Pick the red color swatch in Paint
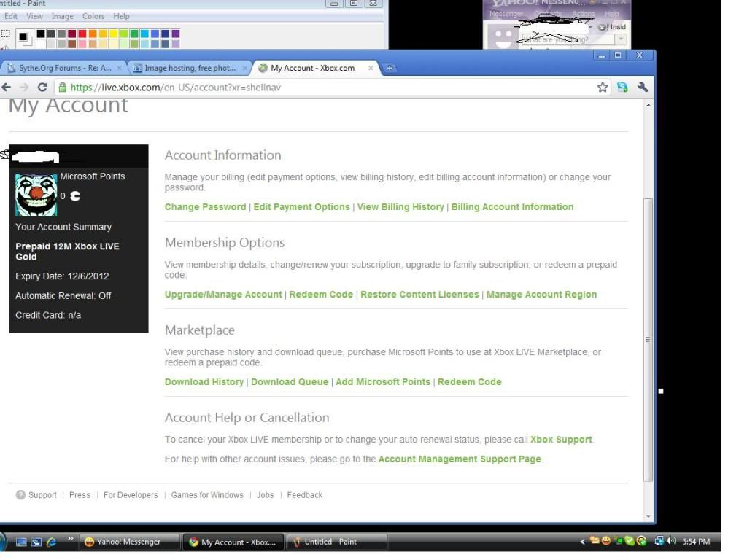747x560 pixels. pyautogui.click(x=82, y=34)
